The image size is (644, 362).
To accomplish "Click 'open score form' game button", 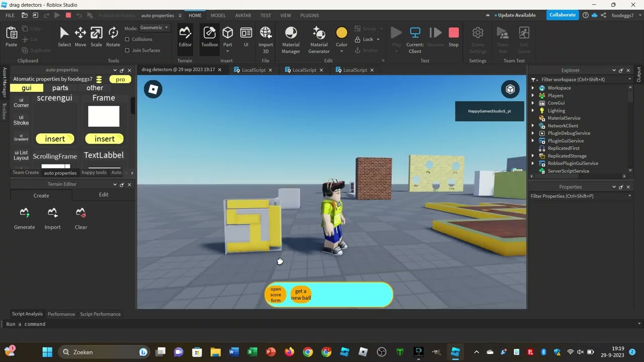I will click(276, 295).
